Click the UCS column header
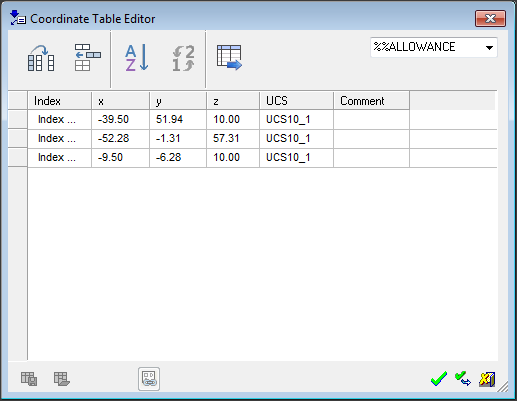This screenshot has width=517, height=401. point(296,101)
